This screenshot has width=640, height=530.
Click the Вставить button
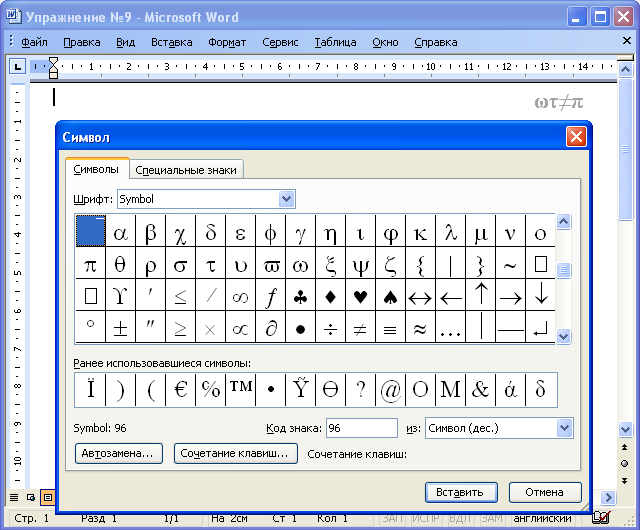pos(461,492)
